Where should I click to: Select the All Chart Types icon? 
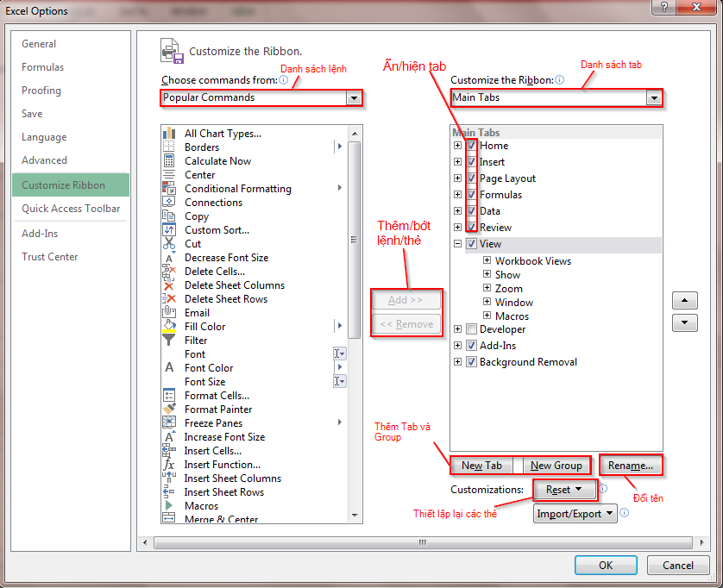click(169, 133)
